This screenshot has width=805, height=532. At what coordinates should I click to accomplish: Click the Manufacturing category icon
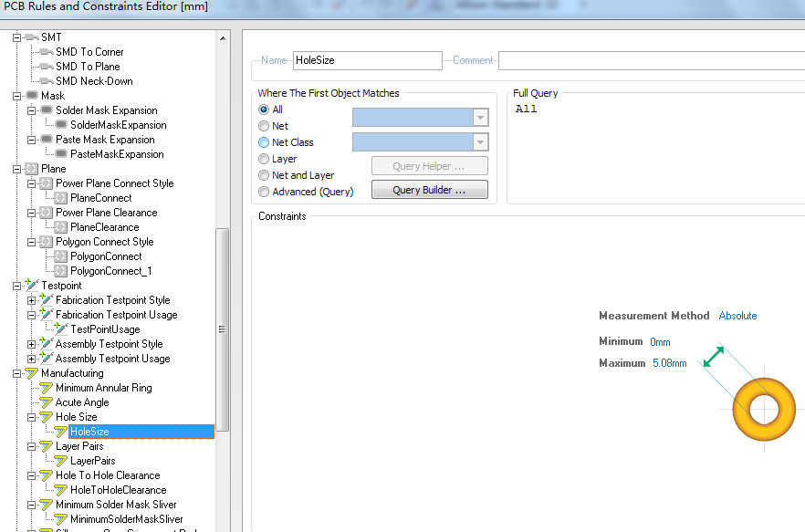(x=32, y=373)
